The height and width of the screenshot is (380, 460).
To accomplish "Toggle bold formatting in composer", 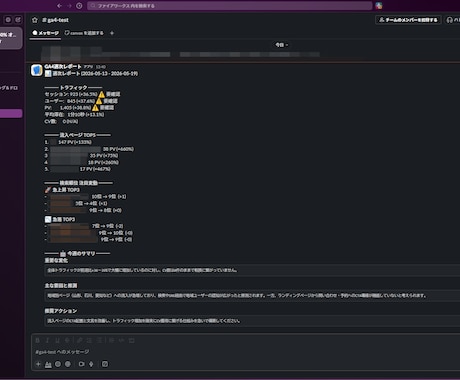I will point(37,340).
